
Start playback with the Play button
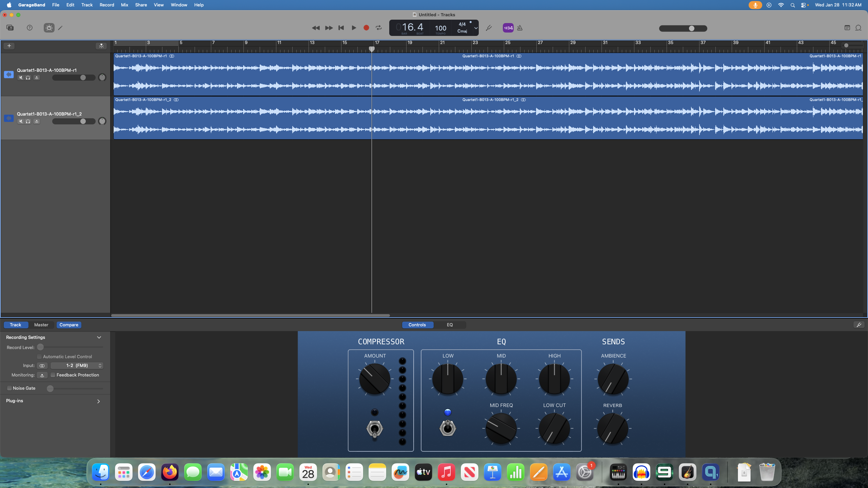click(x=354, y=28)
